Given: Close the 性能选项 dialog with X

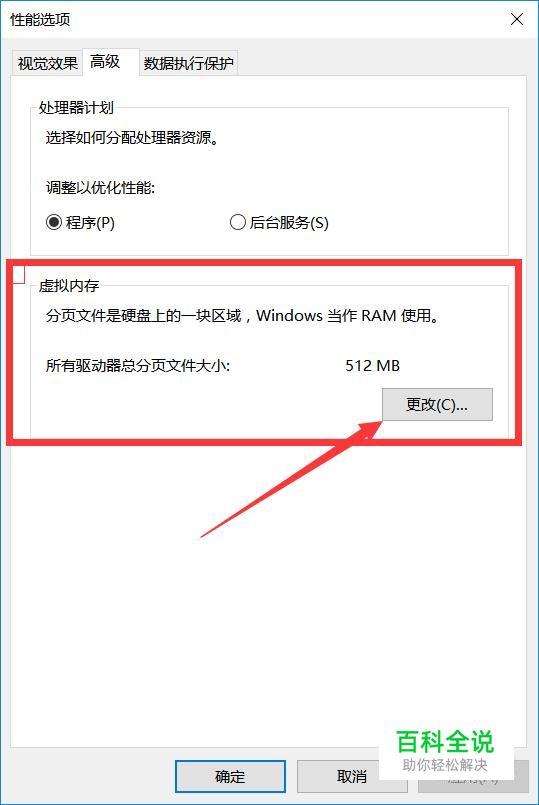Looking at the screenshot, I should pos(517,20).
